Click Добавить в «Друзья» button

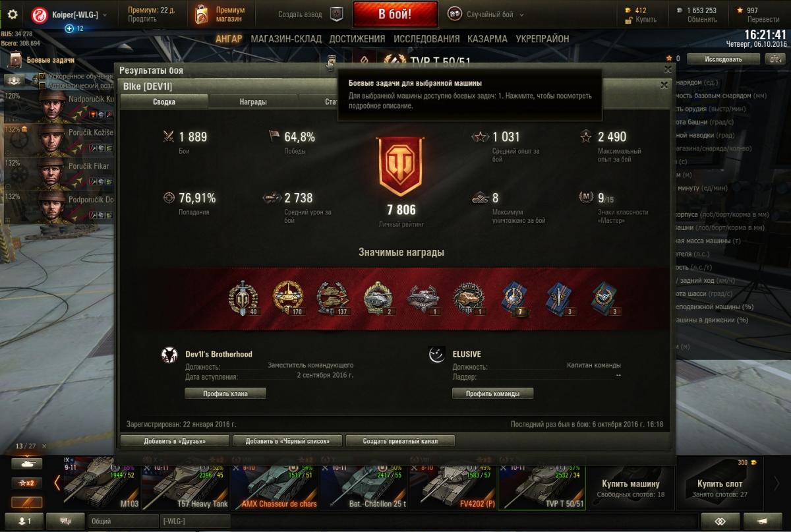tap(175, 441)
